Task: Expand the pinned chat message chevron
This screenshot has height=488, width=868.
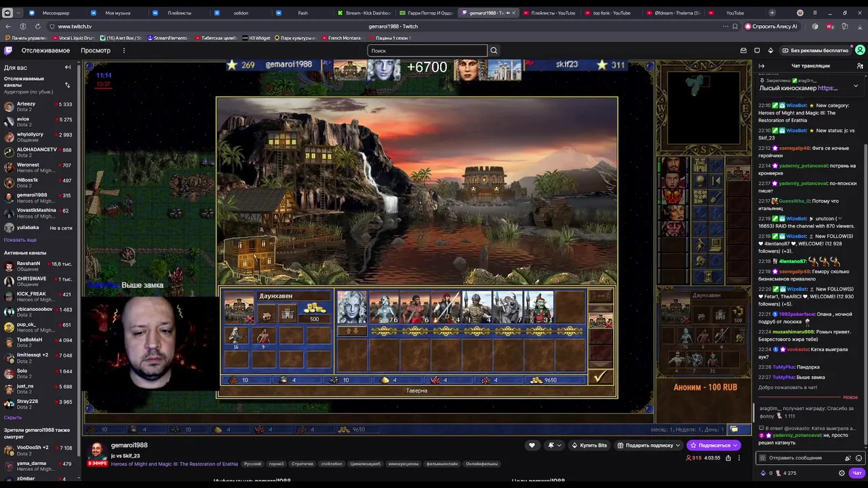Action: coord(855,85)
